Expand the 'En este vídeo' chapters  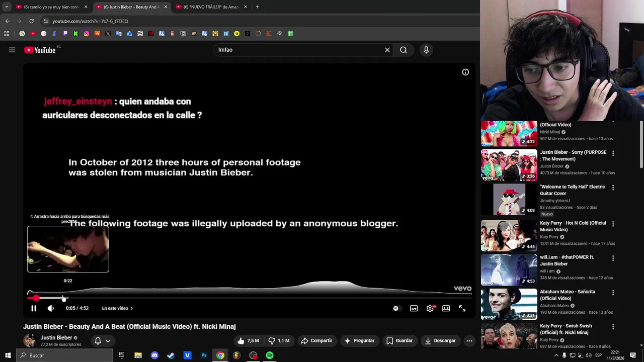point(117,308)
